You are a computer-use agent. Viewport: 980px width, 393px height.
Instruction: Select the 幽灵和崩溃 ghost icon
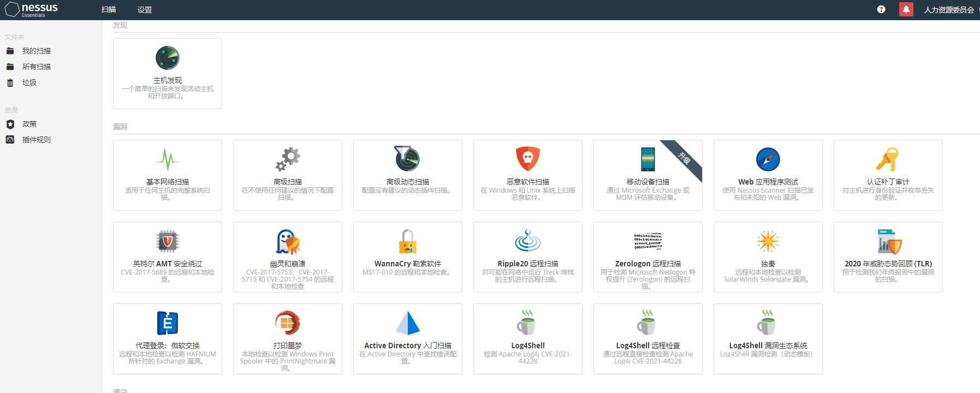click(288, 242)
